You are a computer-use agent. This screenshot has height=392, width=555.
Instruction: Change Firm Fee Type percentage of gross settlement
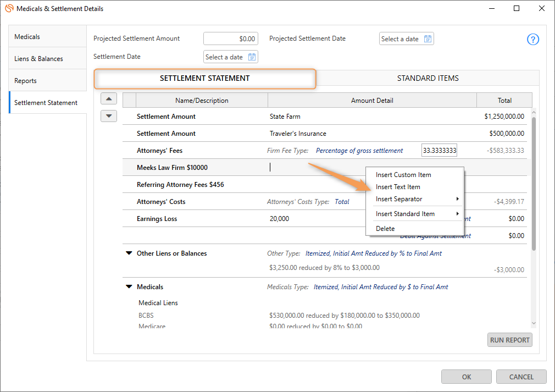359,151
